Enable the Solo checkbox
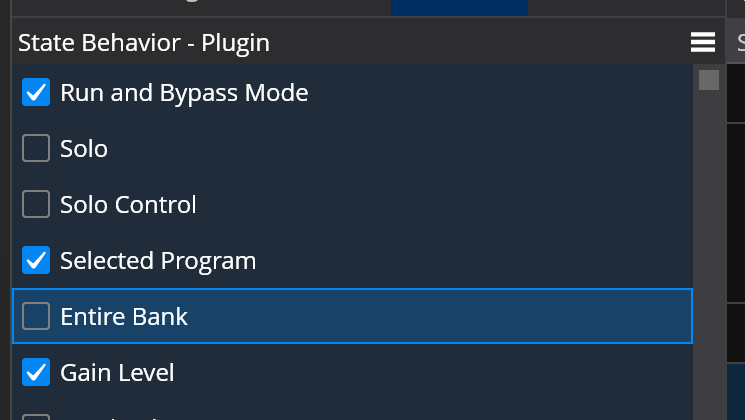The height and width of the screenshot is (420, 745). [36, 149]
